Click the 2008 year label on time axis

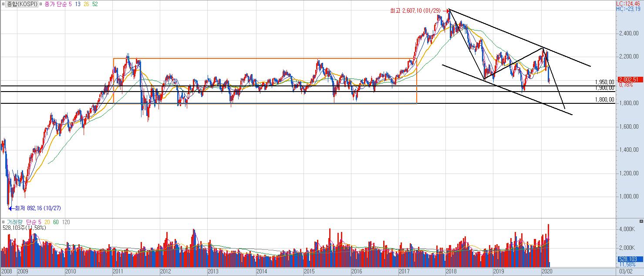tap(7, 272)
